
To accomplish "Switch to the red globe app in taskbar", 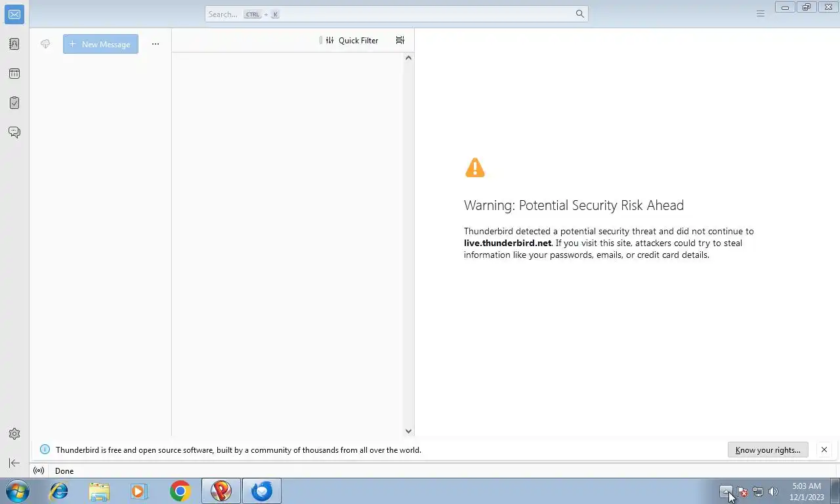I will click(x=221, y=491).
